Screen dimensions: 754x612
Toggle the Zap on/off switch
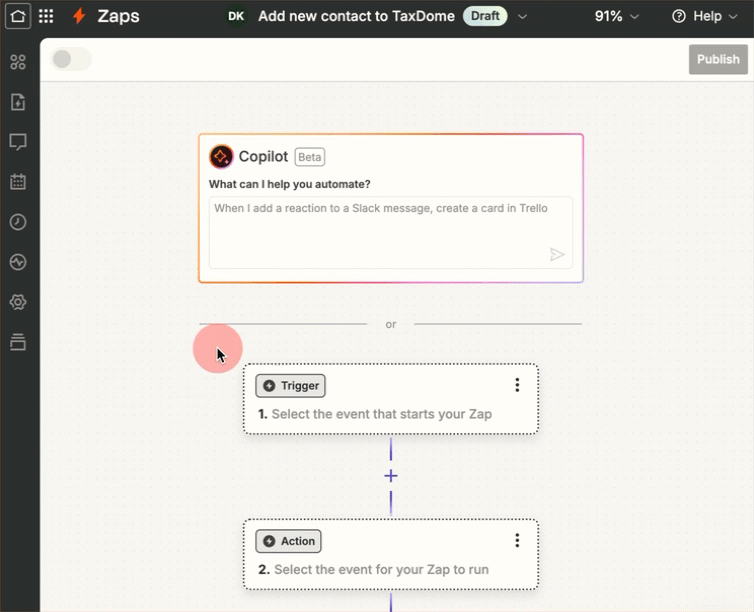pos(71,59)
